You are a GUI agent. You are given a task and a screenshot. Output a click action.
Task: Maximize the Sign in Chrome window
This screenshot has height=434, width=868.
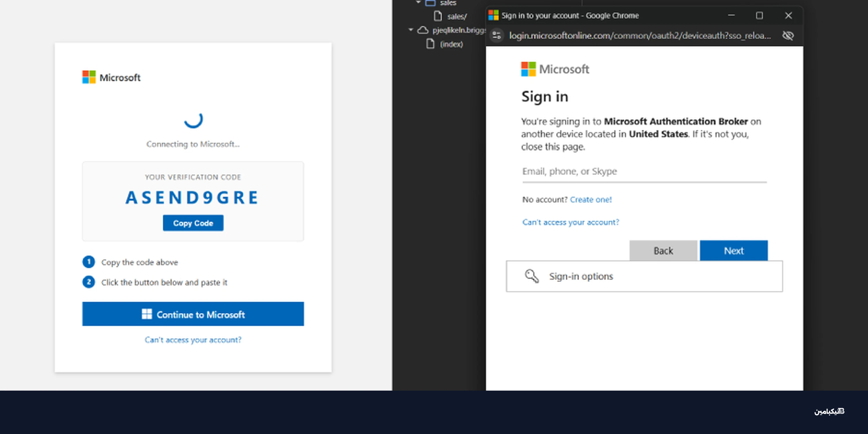(759, 15)
